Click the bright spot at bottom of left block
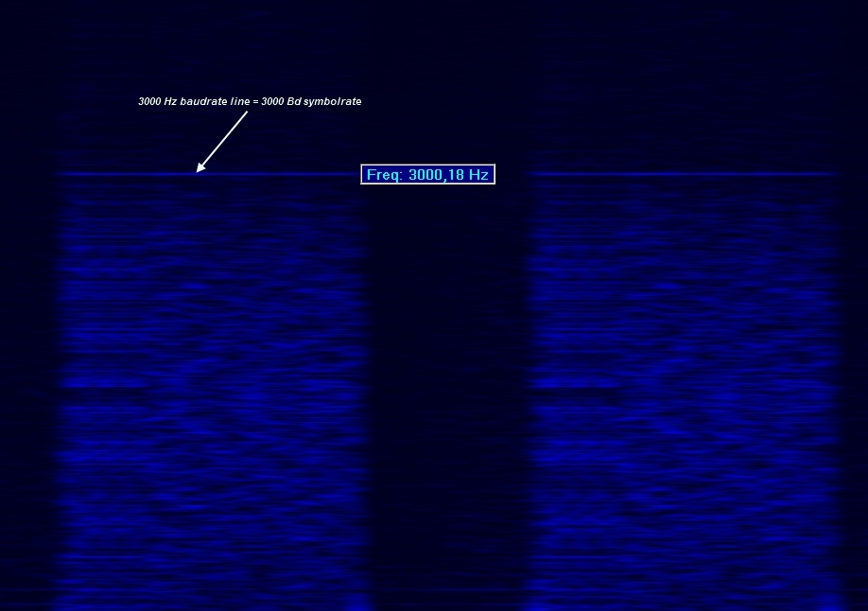The image size is (868, 611). 357,602
